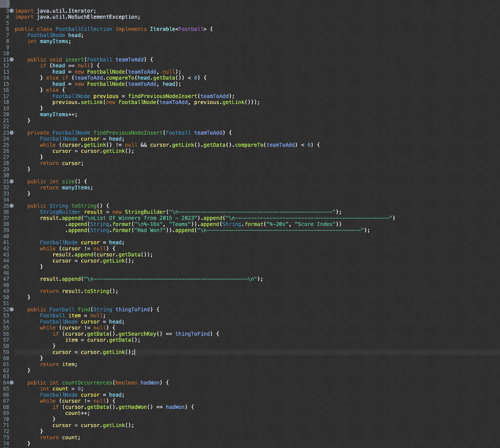This screenshot has height=448, width=500.
Task: Click 'return cursor;' statement
Action: click(x=62, y=163)
